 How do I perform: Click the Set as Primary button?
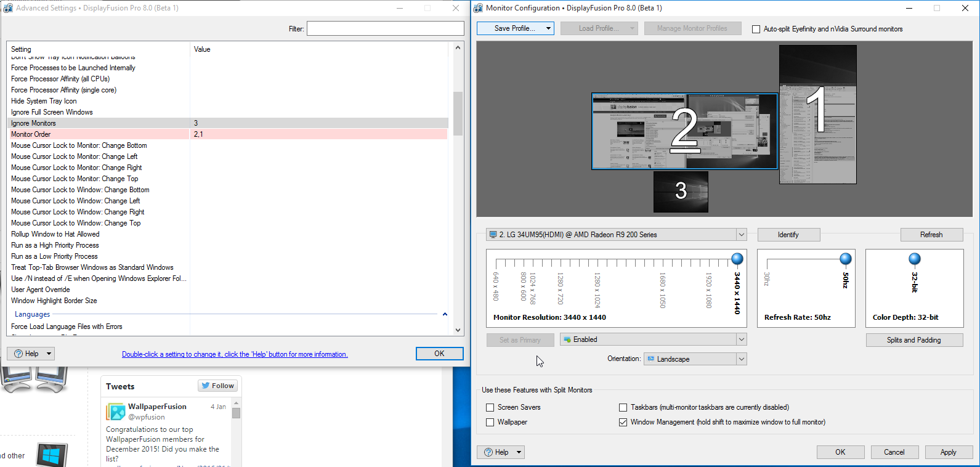click(520, 340)
